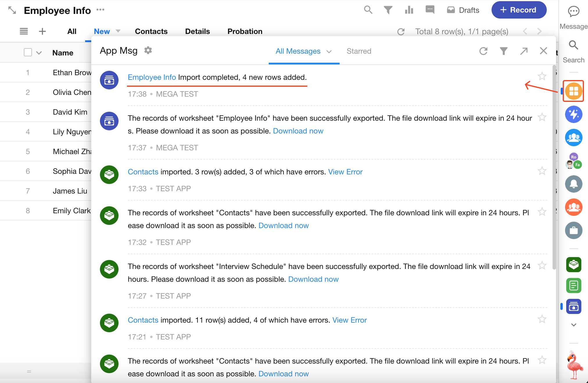The width and height of the screenshot is (588, 383).
Task: Expand the All Messages dropdown
Action: point(329,51)
